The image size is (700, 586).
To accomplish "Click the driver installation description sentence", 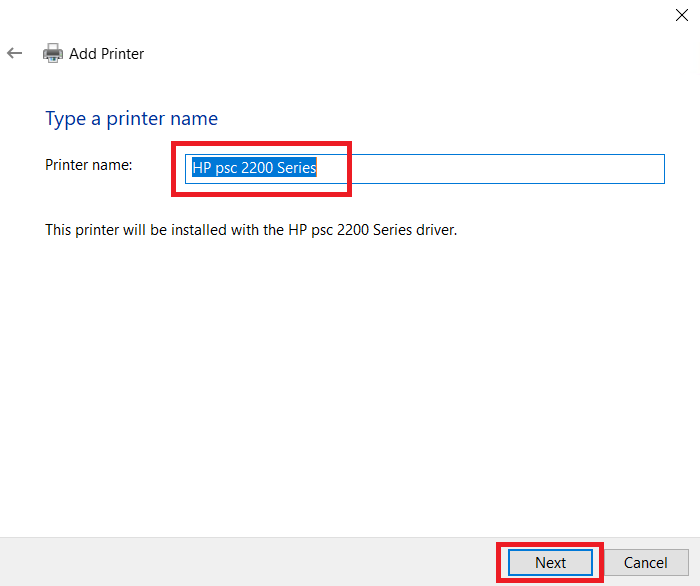I will tap(251, 230).
